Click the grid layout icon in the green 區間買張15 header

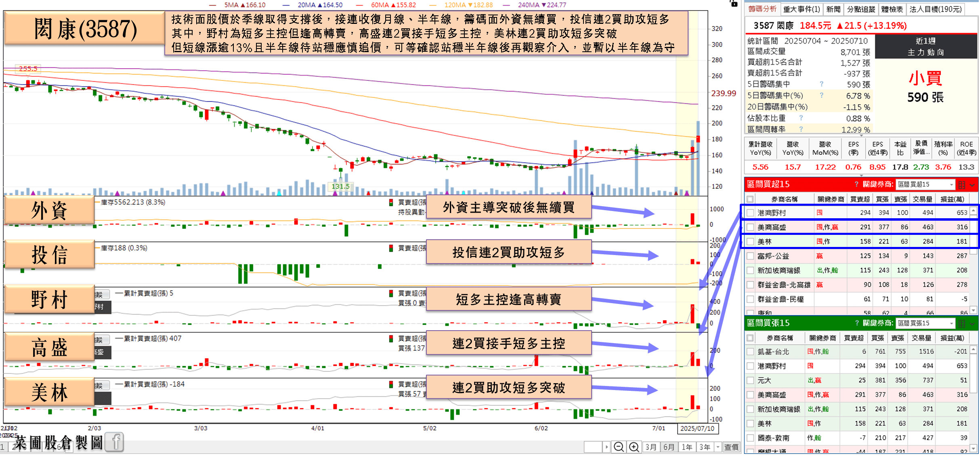point(962,324)
